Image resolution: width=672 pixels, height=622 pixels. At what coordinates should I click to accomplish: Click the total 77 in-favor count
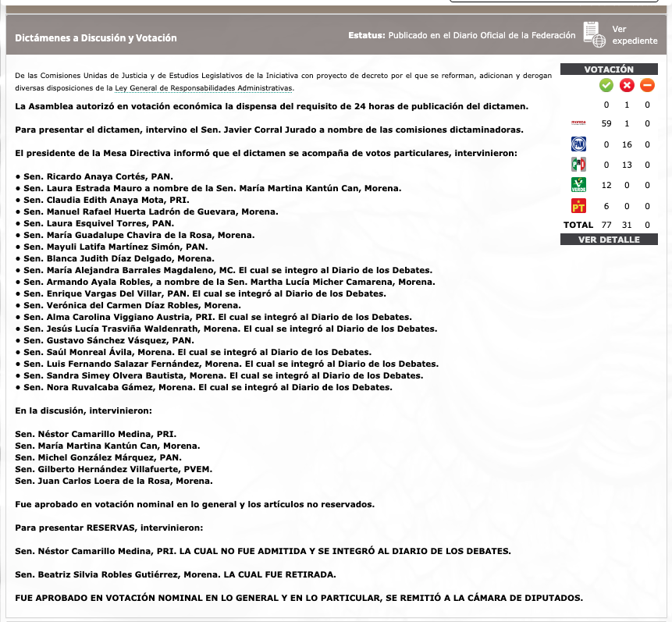pos(606,225)
